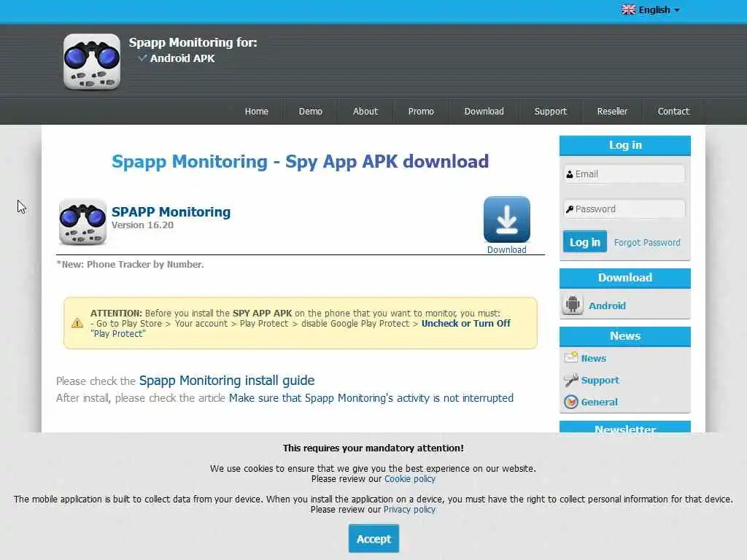Click the Version 16.20 text

142,225
